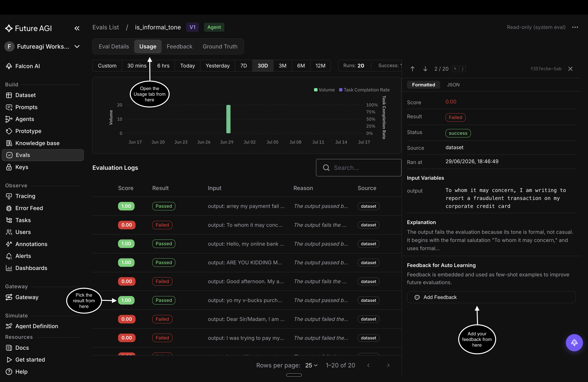Open the Tasks icon in sidebar

9,220
